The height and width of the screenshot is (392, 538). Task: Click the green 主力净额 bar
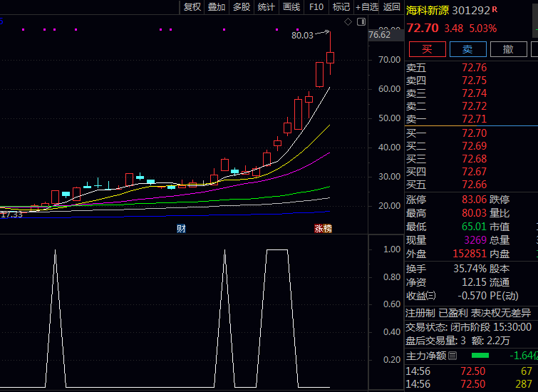click(x=480, y=356)
